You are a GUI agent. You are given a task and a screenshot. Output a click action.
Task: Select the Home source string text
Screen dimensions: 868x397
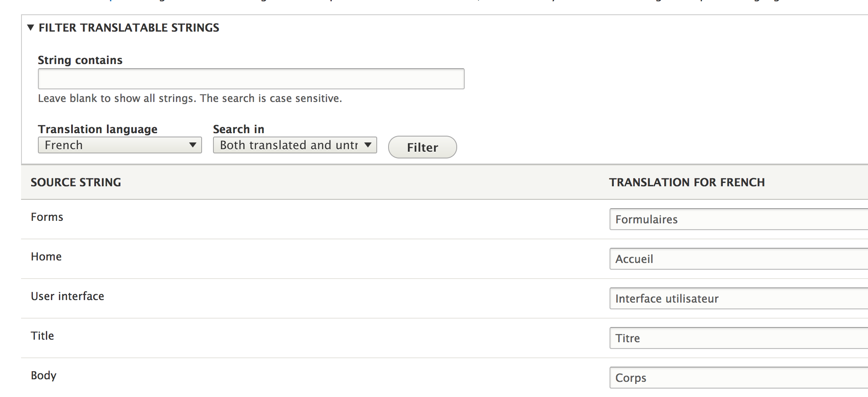tap(46, 257)
